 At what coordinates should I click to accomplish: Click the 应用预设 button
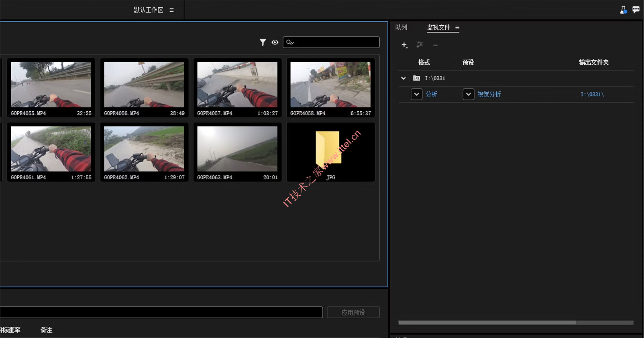pos(353,312)
